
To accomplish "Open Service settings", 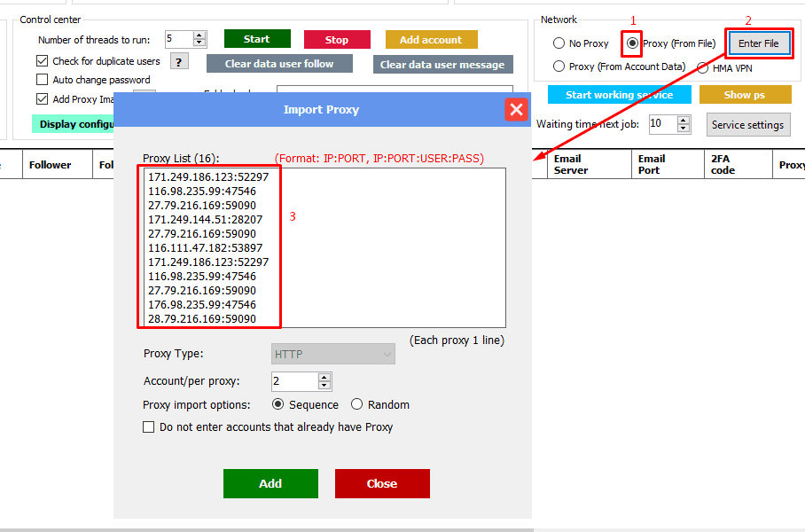I will pyautogui.click(x=747, y=125).
